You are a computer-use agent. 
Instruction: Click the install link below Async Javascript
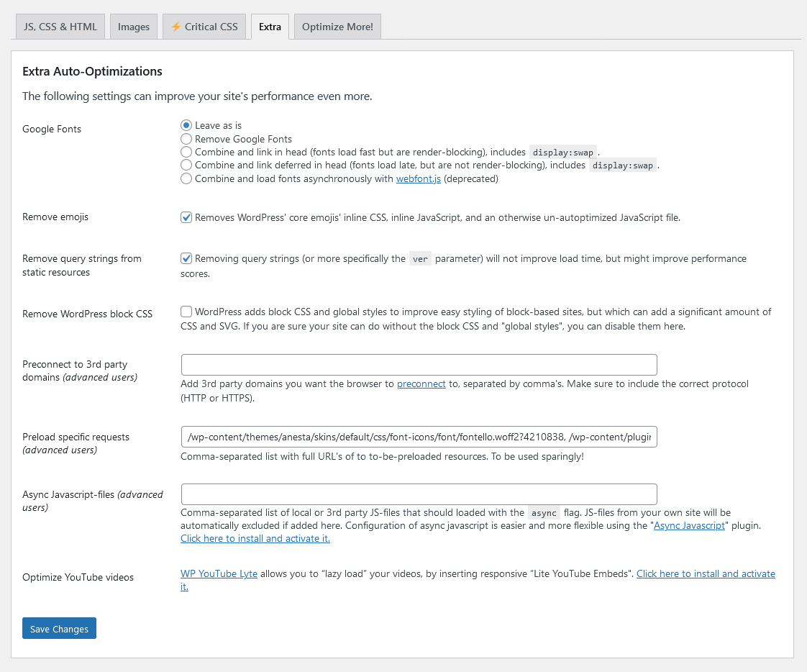pos(255,538)
